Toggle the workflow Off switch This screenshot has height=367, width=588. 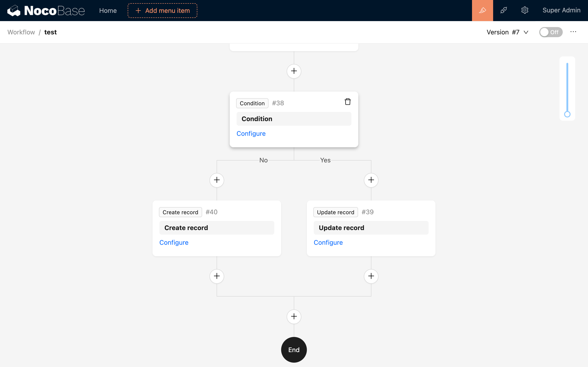pyautogui.click(x=551, y=32)
